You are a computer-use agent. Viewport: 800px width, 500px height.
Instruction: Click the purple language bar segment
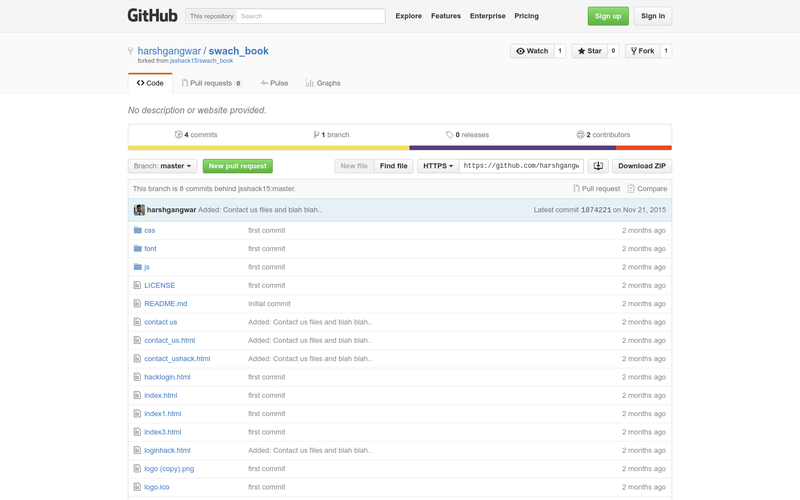512,148
